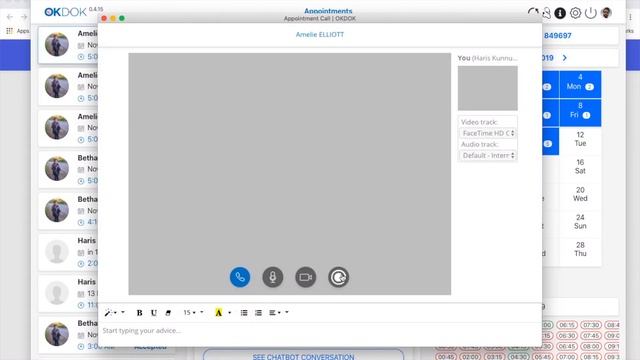640x360 pixels.
Task: Expand the paragraph alignment dropdown arrow
Action: tap(287, 312)
